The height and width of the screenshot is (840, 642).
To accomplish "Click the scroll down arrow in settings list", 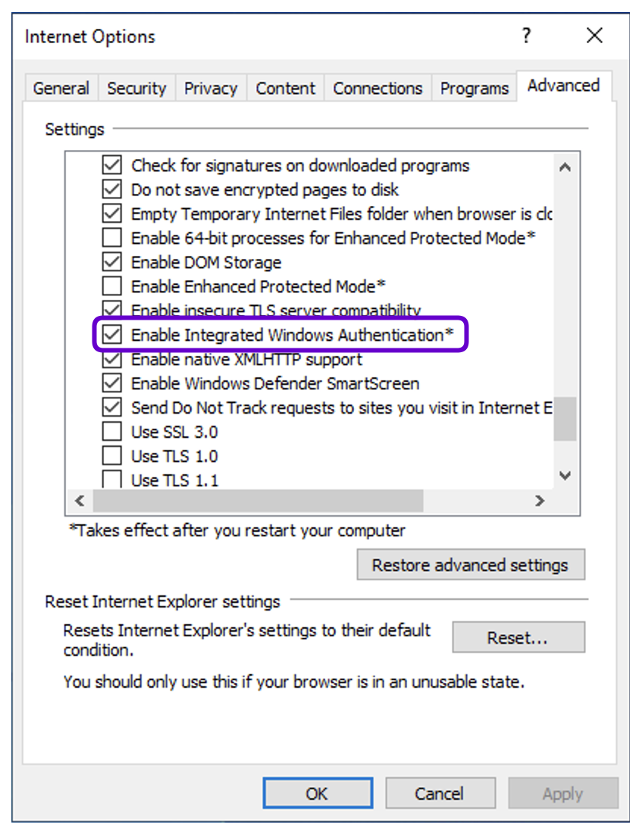I will (x=565, y=476).
